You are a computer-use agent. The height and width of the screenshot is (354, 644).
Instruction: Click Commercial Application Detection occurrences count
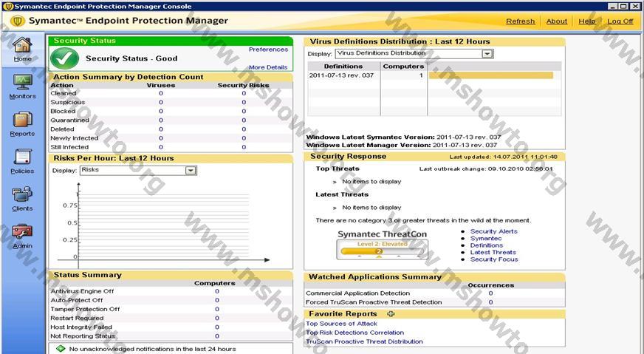click(x=491, y=293)
